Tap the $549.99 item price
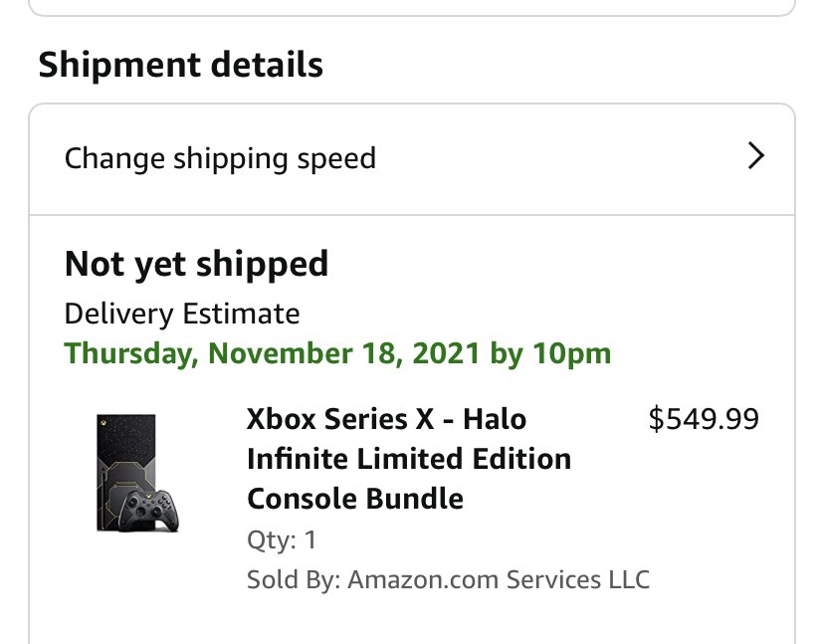Screen dimensions: 824x644 click(x=704, y=419)
